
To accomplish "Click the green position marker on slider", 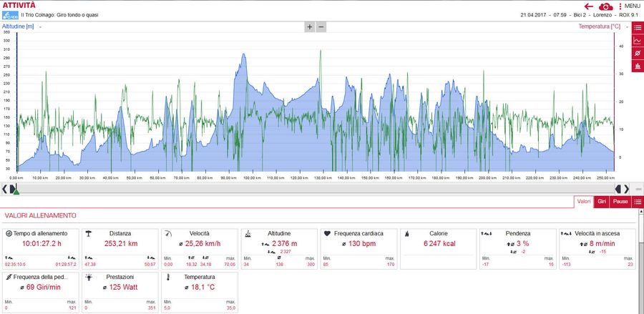I will (16, 192).
